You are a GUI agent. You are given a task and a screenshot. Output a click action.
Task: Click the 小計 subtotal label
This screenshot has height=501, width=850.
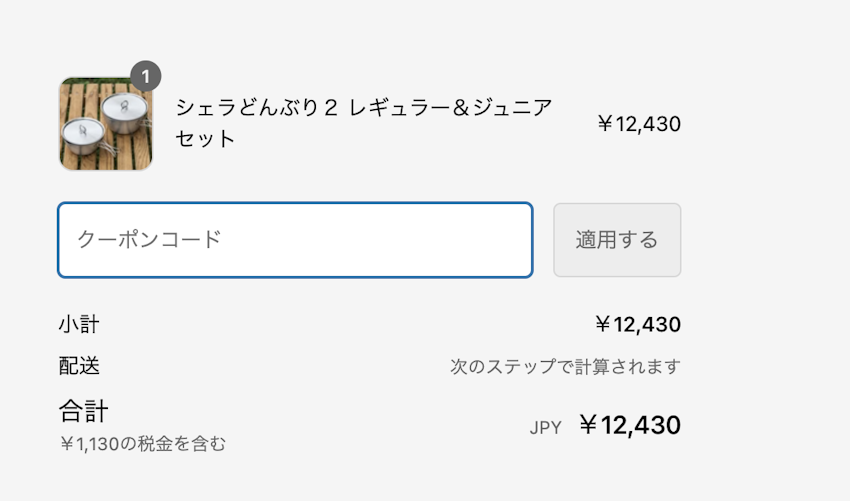79,324
